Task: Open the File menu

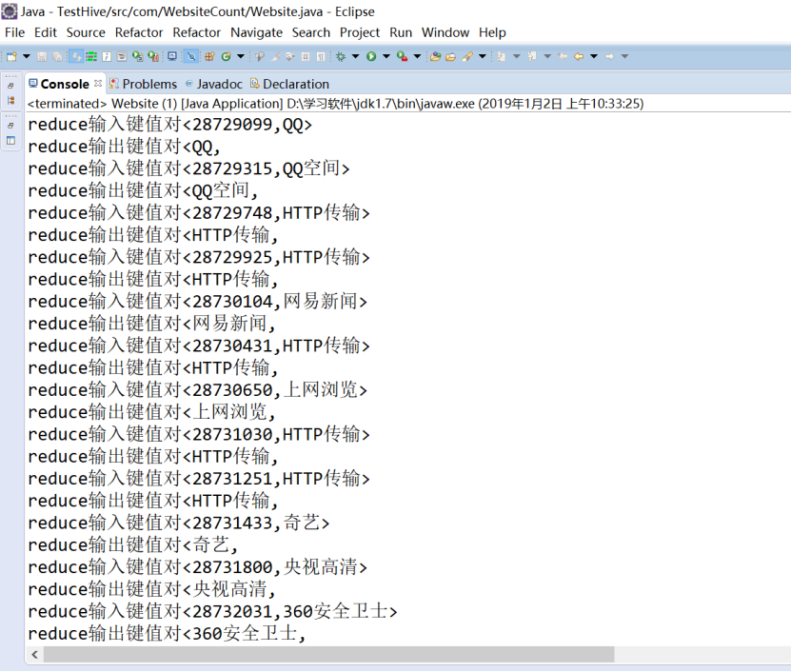Action: point(14,32)
